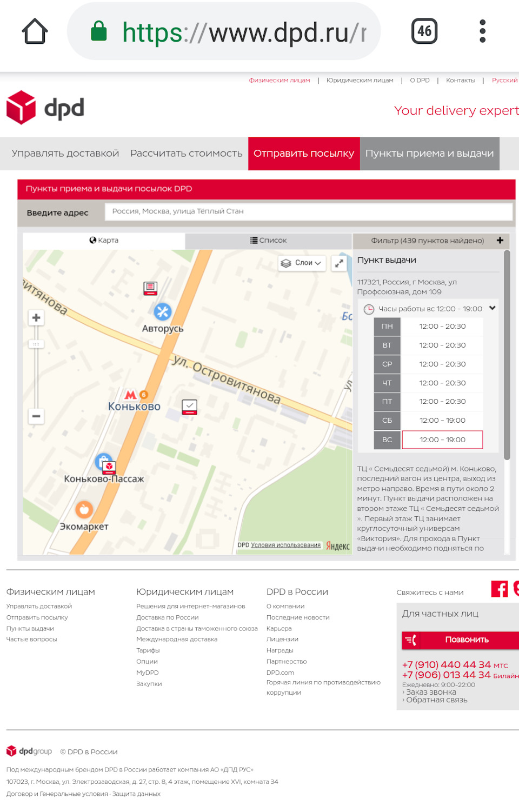Click the map zoom slider handle

coord(36,344)
